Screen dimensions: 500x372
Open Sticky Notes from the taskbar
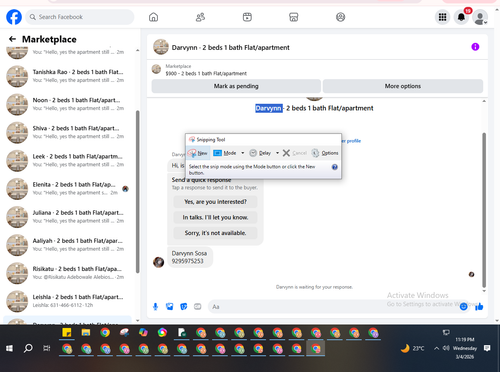[x=67, y=333]
